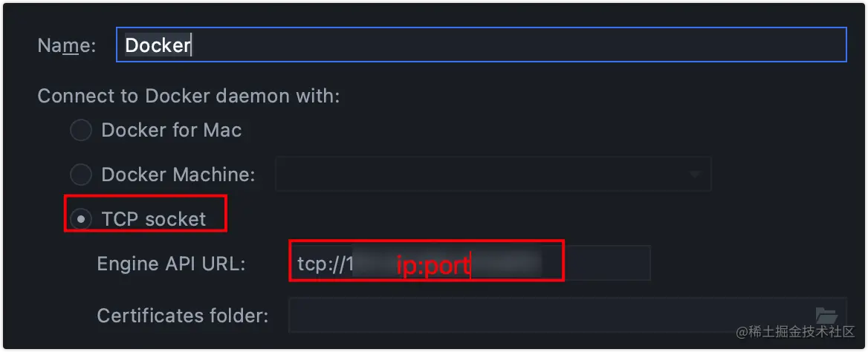Focus the Name field containing Docker

[x=481, y=45]
